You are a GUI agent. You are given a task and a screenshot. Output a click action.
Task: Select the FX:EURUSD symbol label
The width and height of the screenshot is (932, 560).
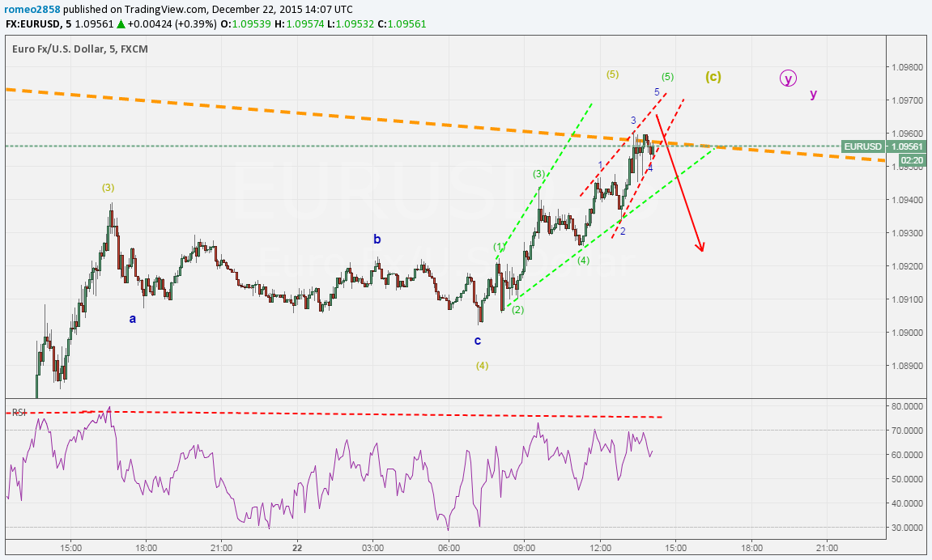coord(32,24)
